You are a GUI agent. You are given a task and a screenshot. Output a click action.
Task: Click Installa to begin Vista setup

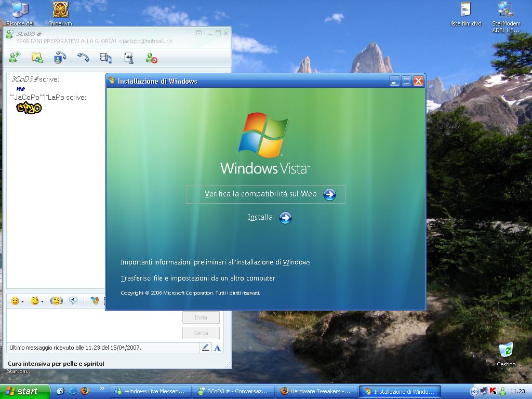pos(260,217)
